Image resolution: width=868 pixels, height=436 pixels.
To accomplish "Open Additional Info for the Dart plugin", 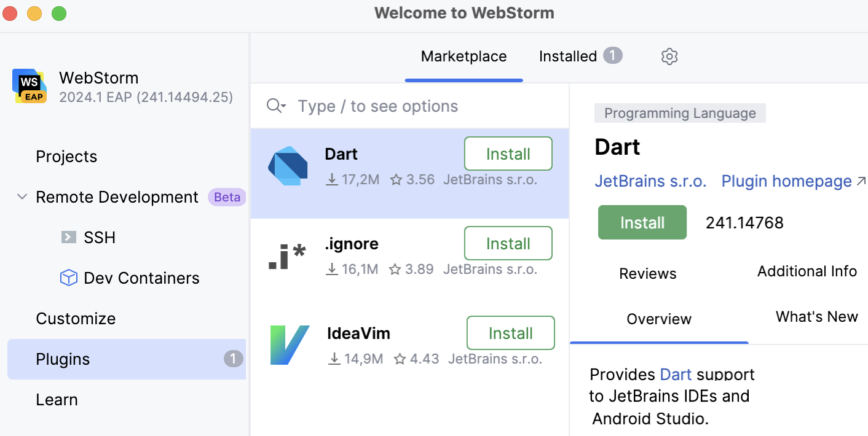I will [x=807, y=271].
